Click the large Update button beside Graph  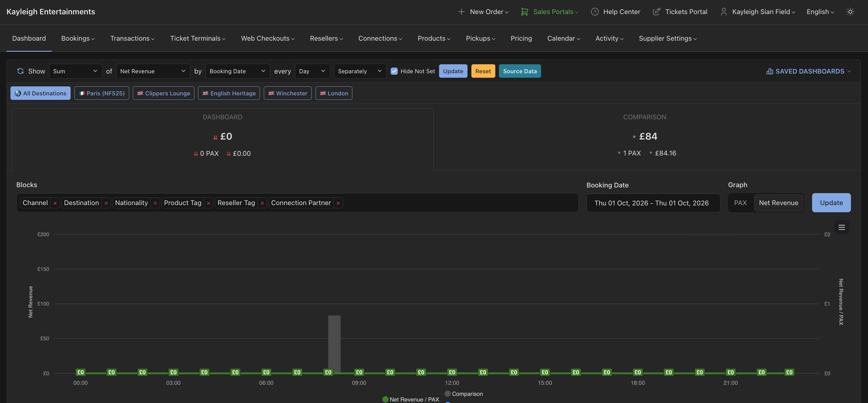point(831,203)
